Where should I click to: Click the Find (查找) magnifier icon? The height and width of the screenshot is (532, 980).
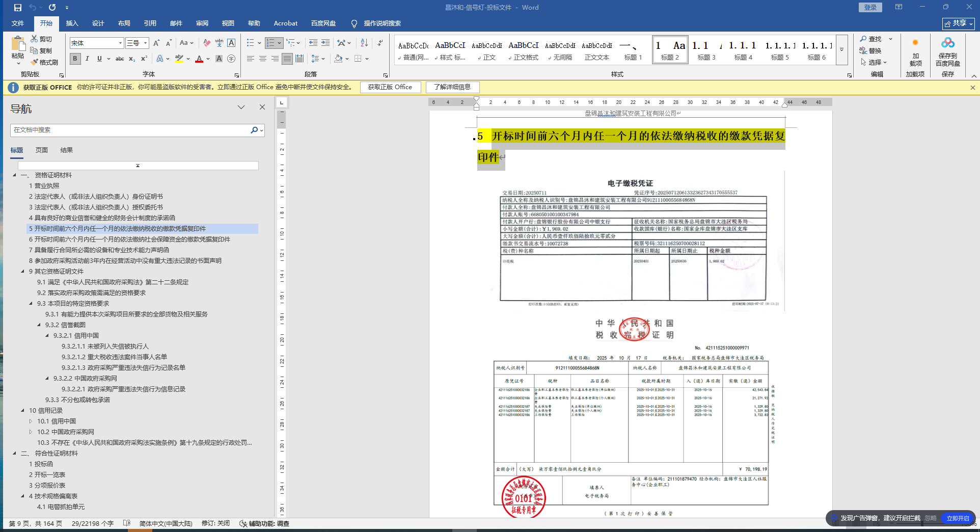tap(863, 39)
